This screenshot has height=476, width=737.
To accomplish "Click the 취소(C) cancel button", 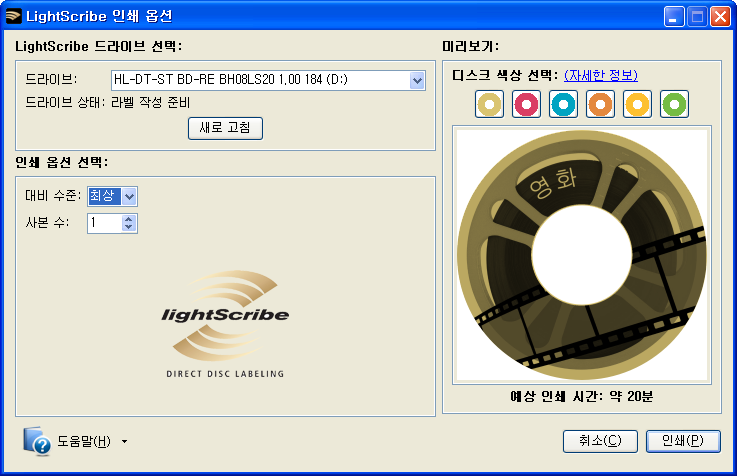I will pyautogui.click(x=600, y=441).
